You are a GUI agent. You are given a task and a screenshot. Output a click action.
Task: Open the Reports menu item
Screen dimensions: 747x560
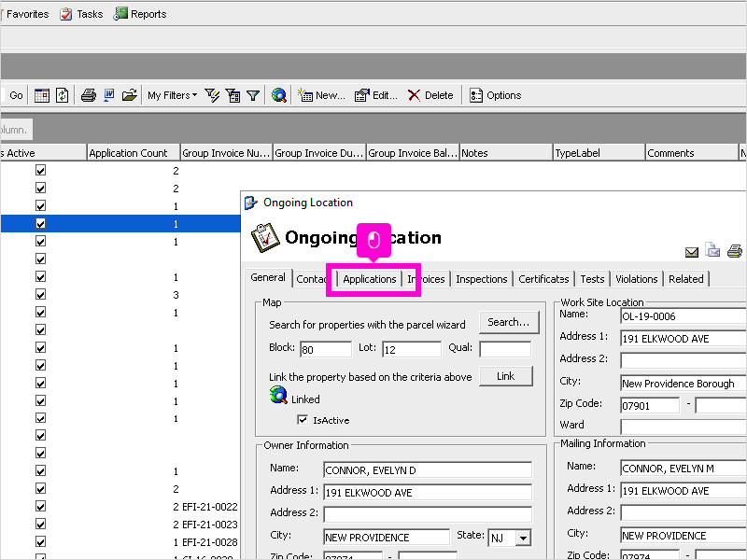(140, 14)
